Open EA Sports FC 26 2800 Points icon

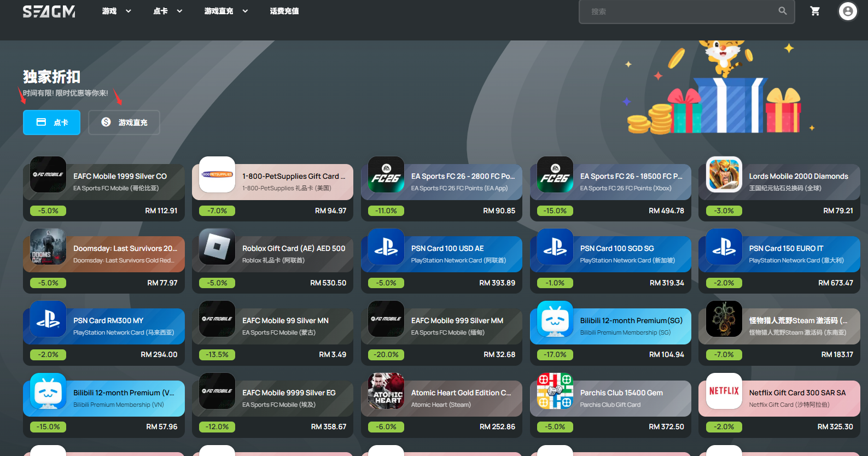point(386,174)
